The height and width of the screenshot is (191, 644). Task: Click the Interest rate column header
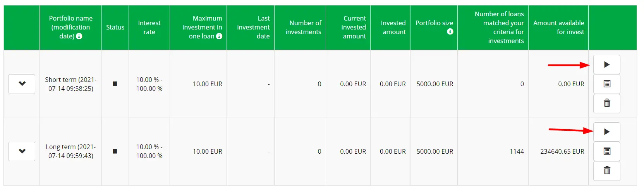pos(149,27)
